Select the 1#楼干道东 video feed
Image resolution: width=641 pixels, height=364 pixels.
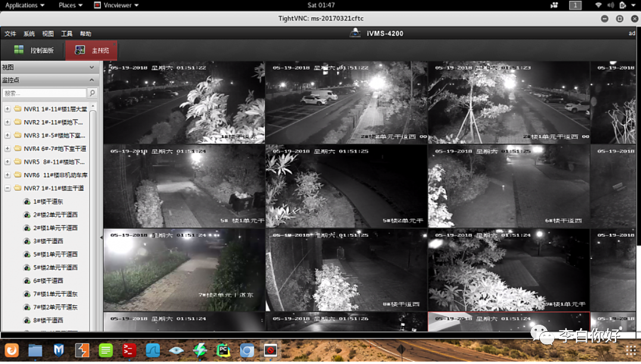184,102
